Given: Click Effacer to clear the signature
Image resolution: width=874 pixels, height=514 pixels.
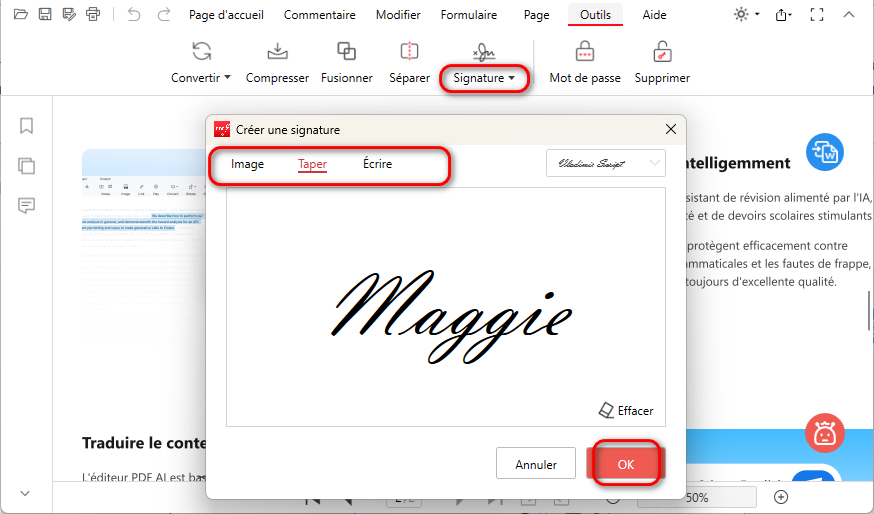Looking at the screenshot, I should (x=625, y=411).
